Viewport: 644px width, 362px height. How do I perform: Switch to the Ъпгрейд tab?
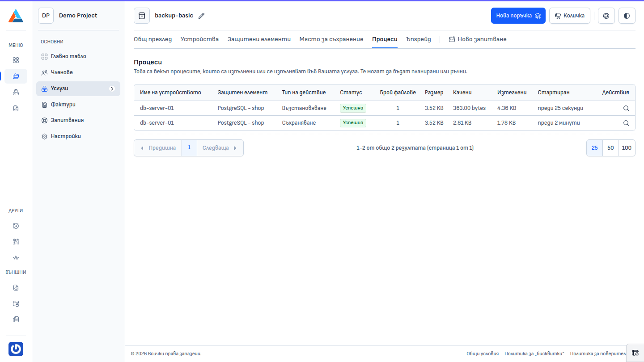click(419, 39)
